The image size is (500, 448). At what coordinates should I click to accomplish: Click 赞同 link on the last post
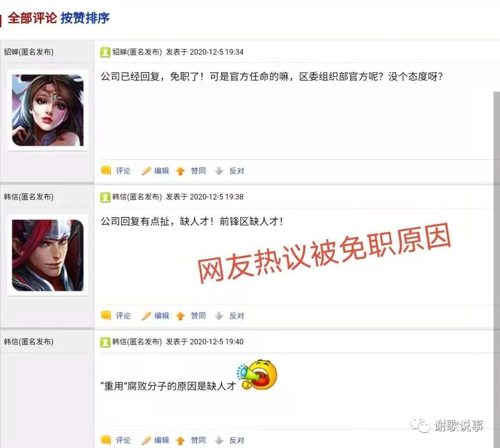[x=198, y=440]
